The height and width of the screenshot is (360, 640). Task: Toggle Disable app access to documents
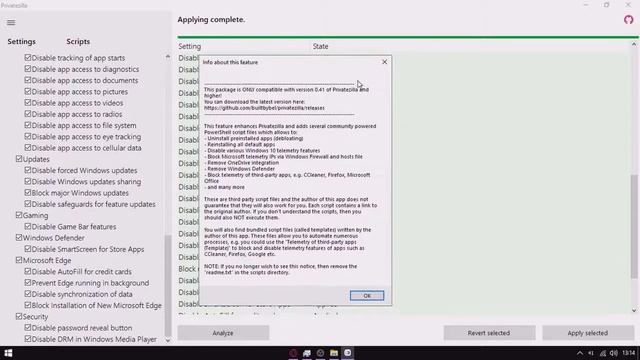pyautogui.click(x=28, y=80)
